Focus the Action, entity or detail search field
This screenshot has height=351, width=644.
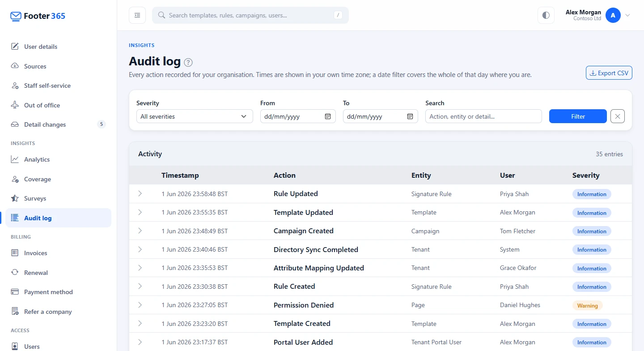(483, 116)
